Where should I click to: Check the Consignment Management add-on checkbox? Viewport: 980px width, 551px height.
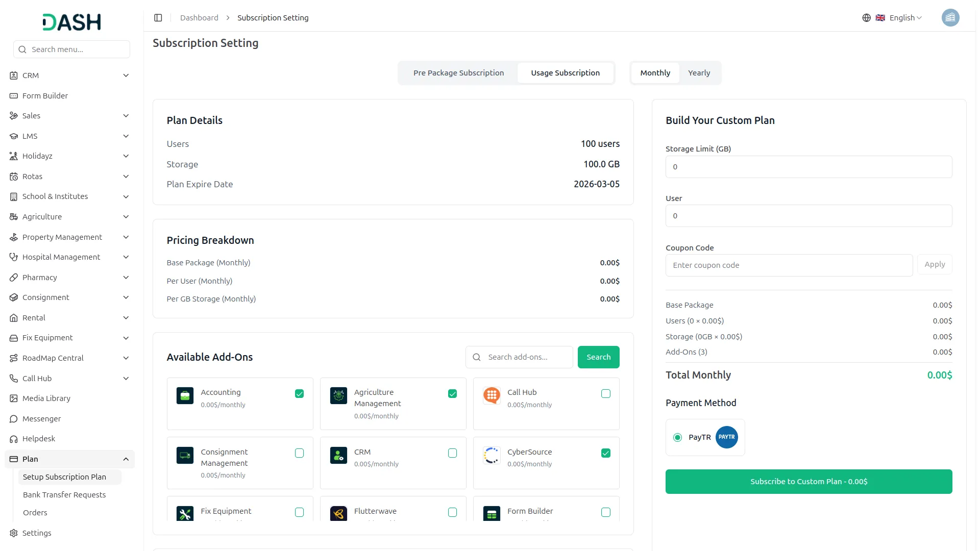(299, 453)
